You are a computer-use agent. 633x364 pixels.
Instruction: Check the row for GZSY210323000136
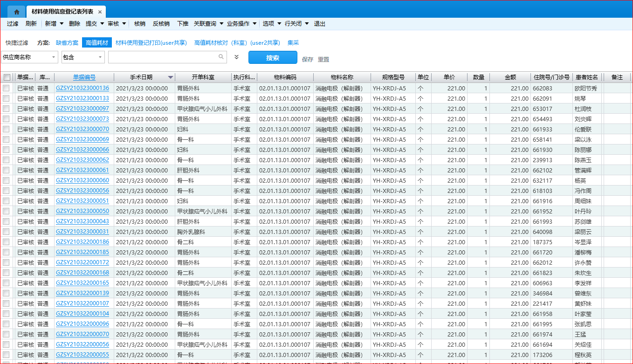tap(6, 88)
